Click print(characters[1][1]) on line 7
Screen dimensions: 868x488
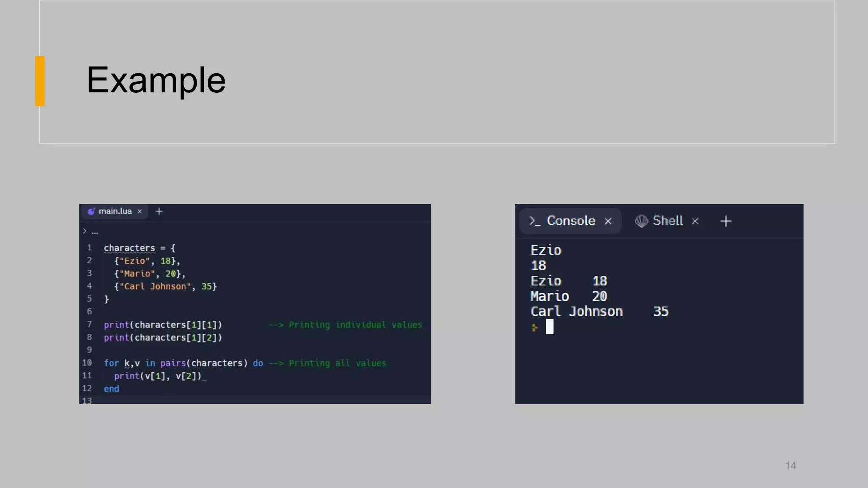tap(163, 325)
